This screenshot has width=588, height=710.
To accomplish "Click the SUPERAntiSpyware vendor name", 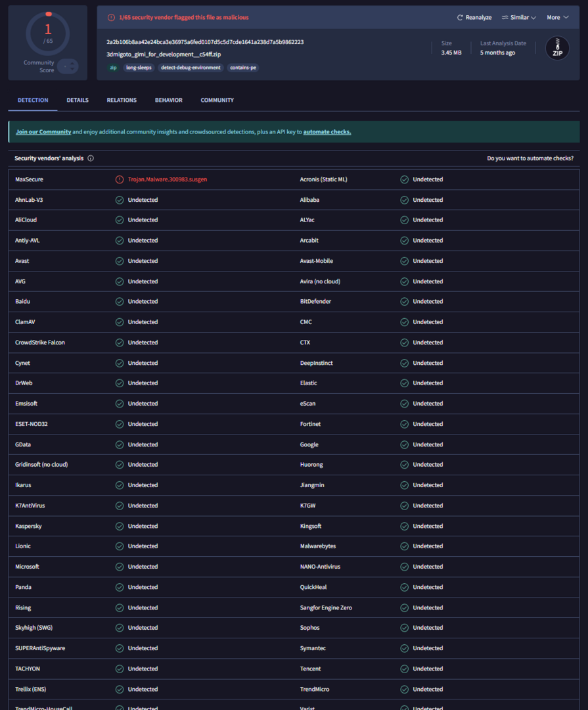I will 40,648.
